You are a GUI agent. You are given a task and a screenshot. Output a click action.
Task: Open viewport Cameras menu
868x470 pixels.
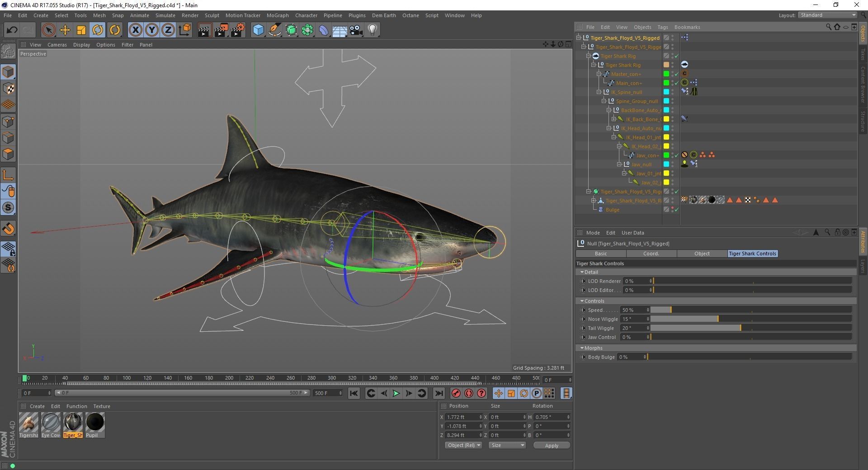(57, 45)
